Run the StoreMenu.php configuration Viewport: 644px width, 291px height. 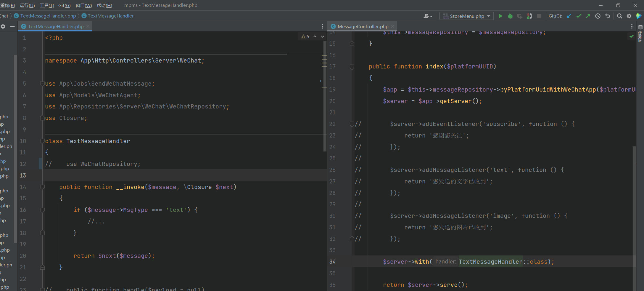(x=500, y=16)
